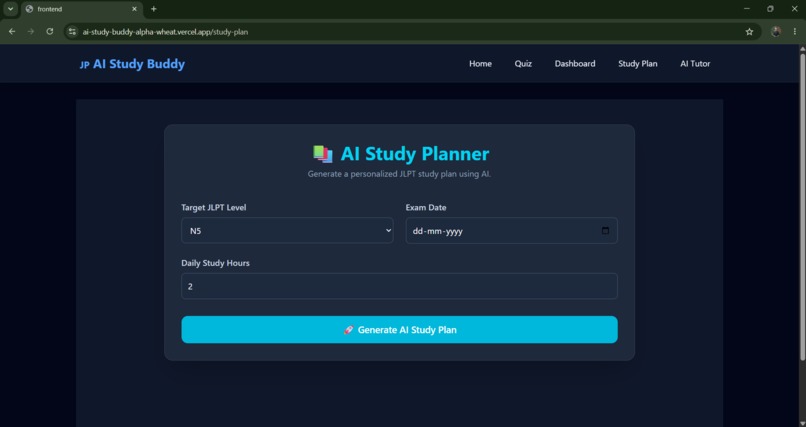This screenshot has height=427, width=806.
Task: Focus the Daily Study Hours input
Action: click(399, 286)
